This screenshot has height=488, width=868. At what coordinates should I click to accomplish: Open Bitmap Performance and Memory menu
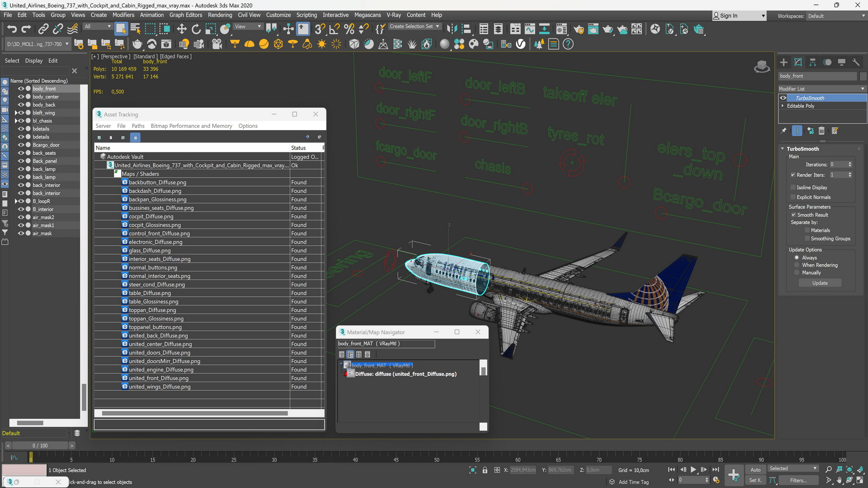[x=191, y=126]
